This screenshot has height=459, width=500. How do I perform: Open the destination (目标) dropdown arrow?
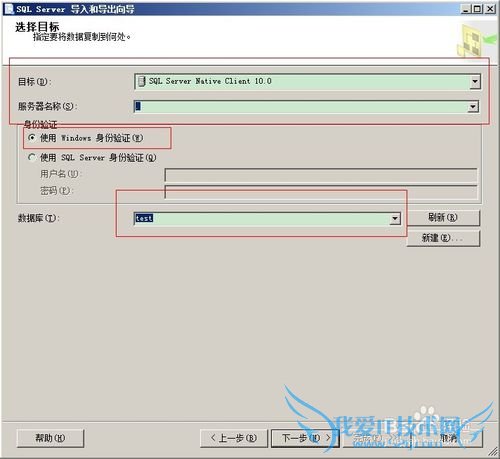point(475,81)
